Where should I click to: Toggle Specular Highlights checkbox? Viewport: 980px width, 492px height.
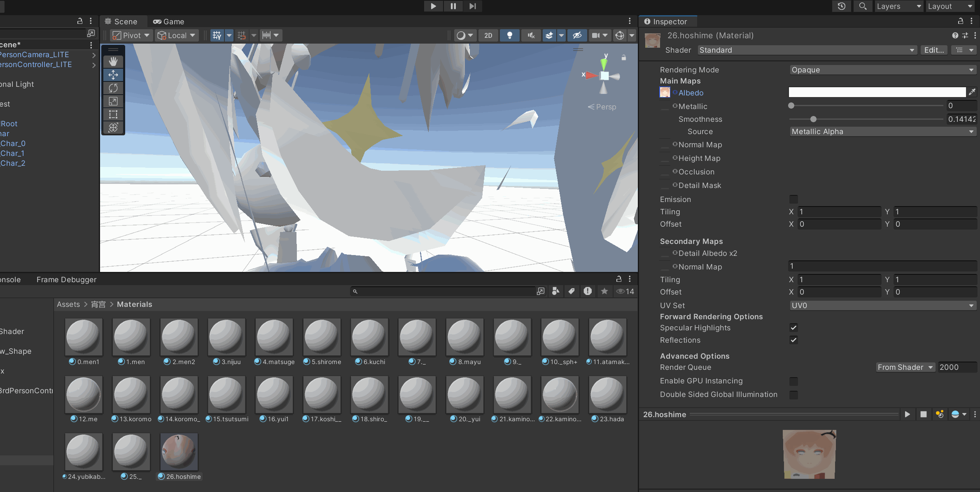(793, 328)
